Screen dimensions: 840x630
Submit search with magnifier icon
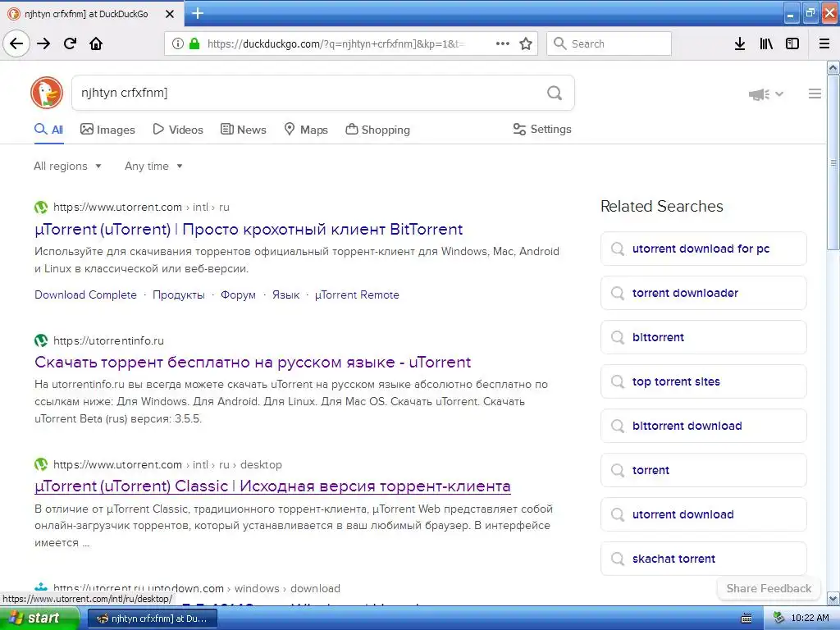tap(555, 93)
